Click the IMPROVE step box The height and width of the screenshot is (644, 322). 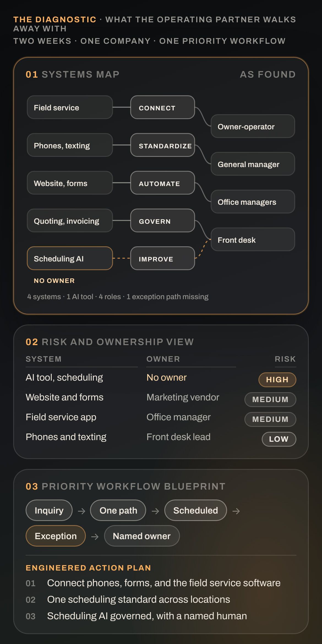click(x=163, y=258)
